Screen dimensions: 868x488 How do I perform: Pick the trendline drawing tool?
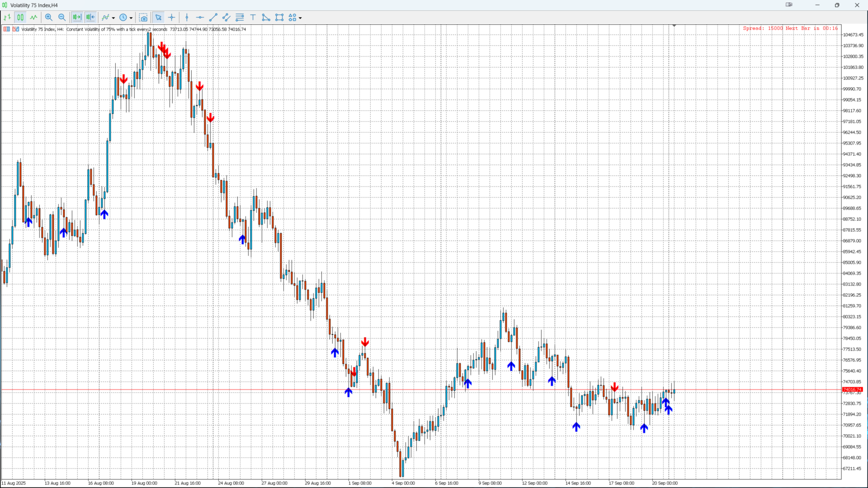pyautogui.click(x=213, y=18)
